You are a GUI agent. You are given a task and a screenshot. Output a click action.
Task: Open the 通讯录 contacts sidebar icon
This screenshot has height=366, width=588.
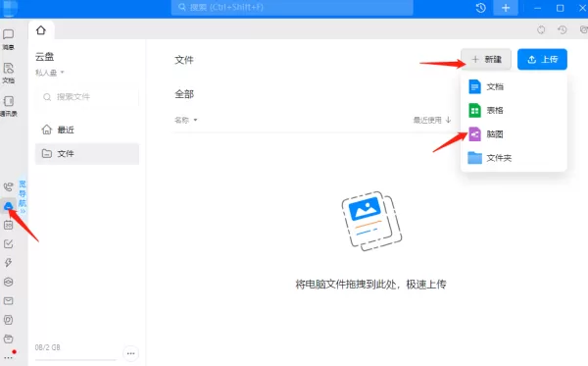[8, 106]
